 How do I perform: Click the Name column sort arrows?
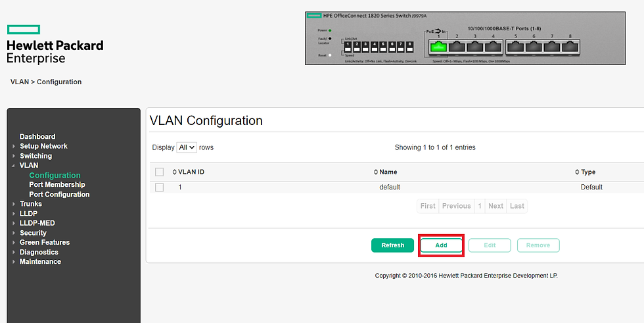pyautogui.click(x=376, y=172)
